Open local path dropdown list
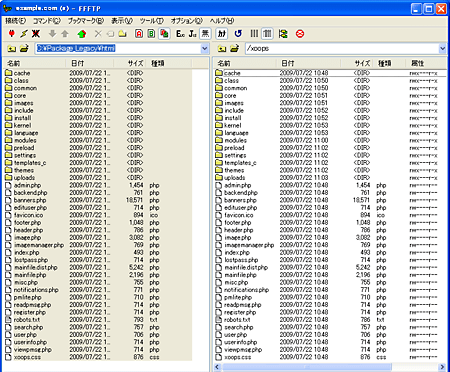This screenshot has width=450, height=372. (205, 49)
